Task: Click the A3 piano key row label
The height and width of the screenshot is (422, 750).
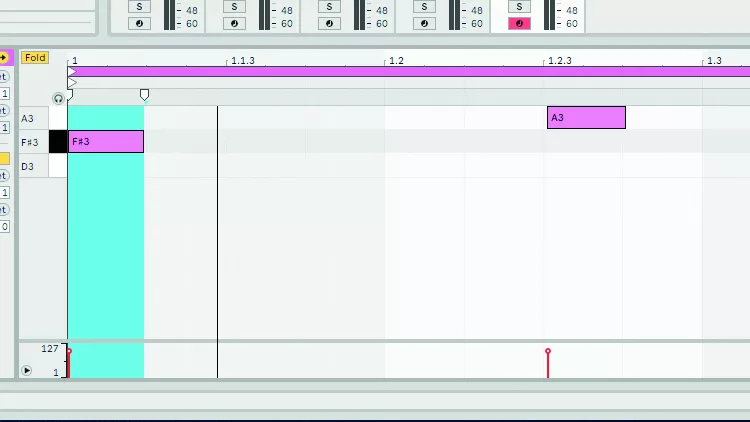Action: click(29, 118)
